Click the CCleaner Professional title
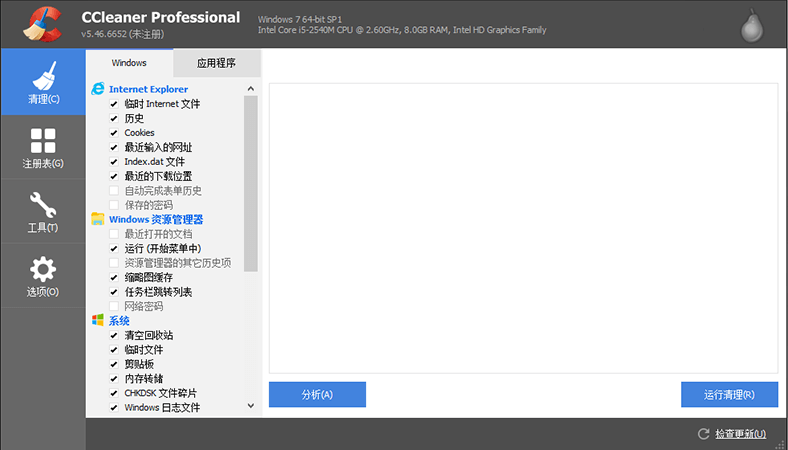This screenshot has height=450, width=788. [160, 17]
